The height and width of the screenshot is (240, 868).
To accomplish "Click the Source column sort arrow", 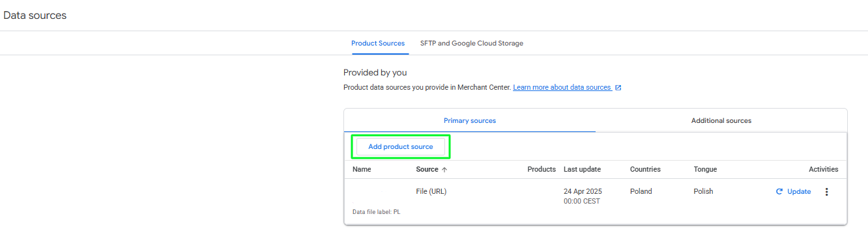I will pos(444,170).
